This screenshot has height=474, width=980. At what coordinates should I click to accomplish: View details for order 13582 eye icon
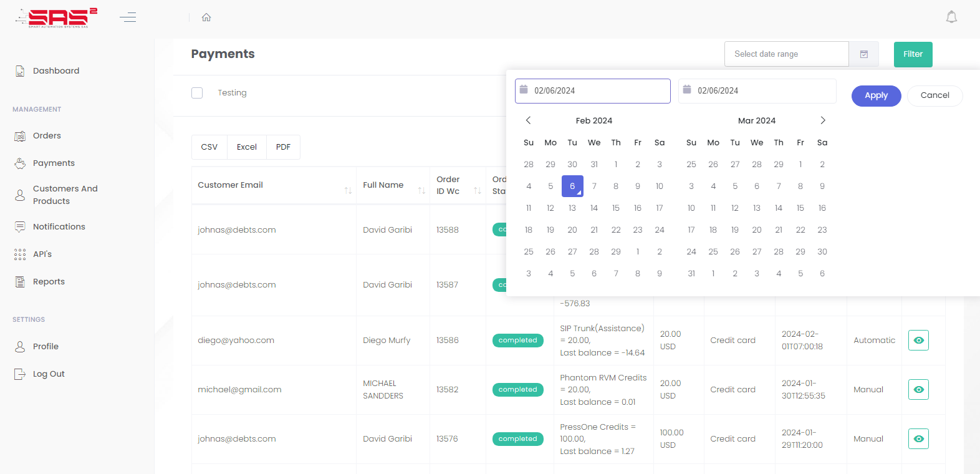pyautogui.click(x=918, y=390)
